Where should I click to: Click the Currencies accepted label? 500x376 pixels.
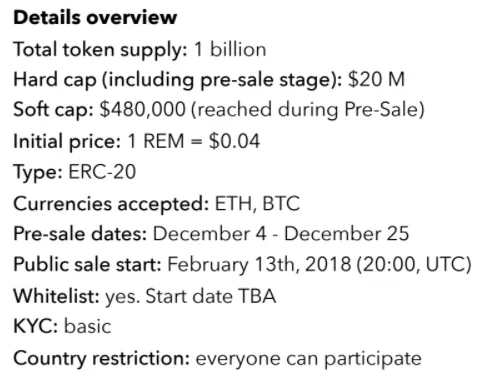(x=111, y=204)
